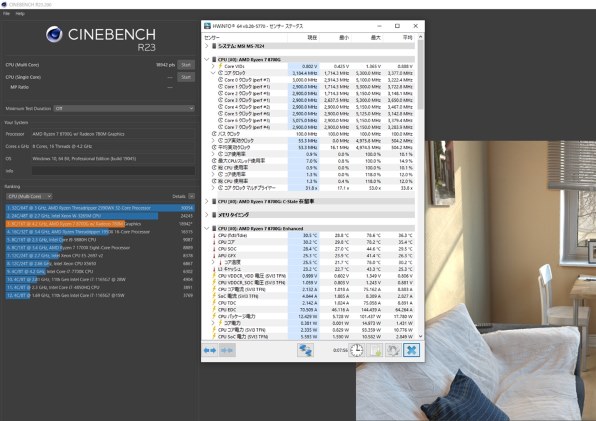Click the rendered room image in Cinebench

coord(475,281)
